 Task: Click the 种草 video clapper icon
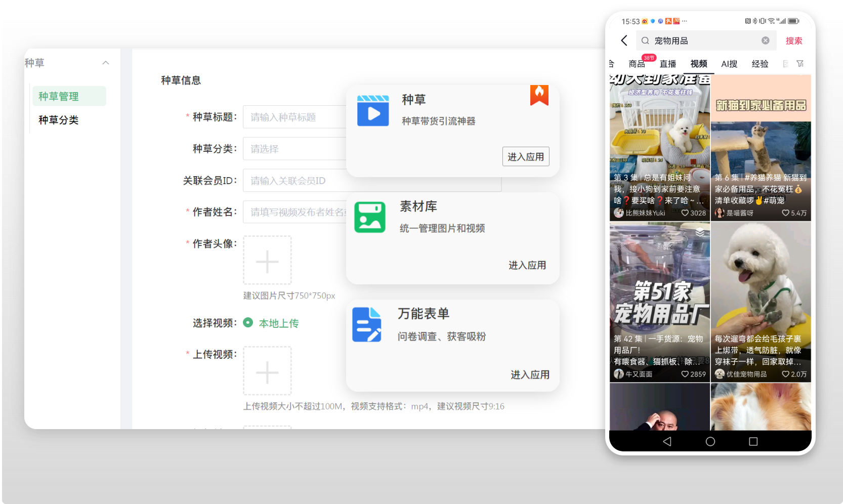click(x=373, y=111)
